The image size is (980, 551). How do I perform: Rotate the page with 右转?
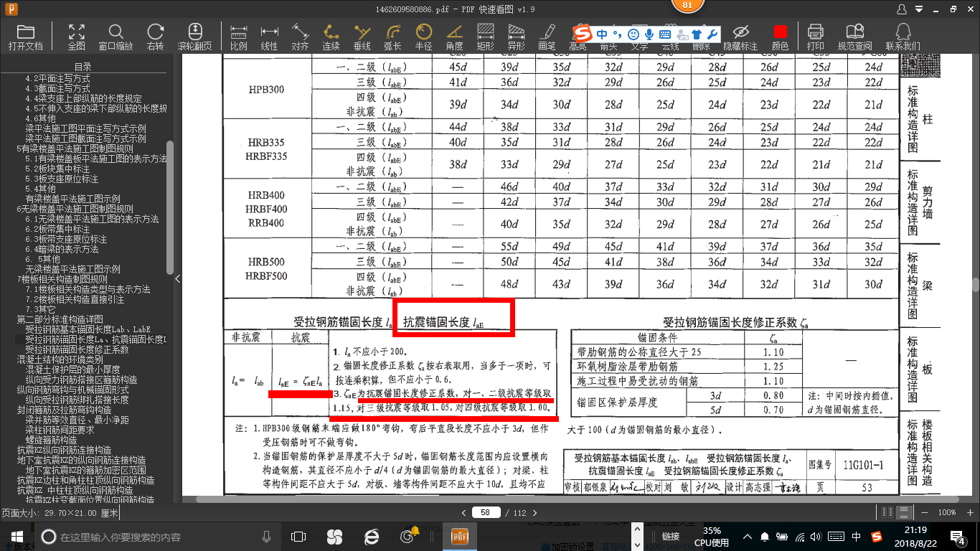click(x=155, y=37)
